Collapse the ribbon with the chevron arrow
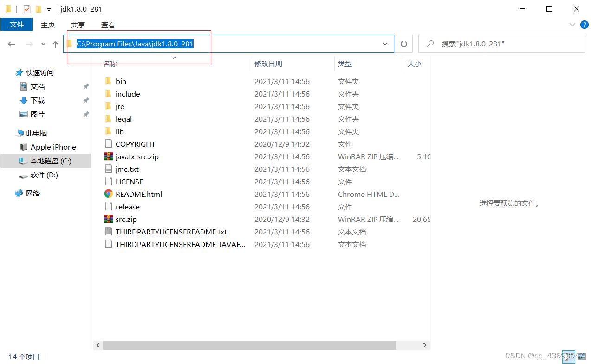The width and height of the screenshot is (591, 364). coord(572,25)
